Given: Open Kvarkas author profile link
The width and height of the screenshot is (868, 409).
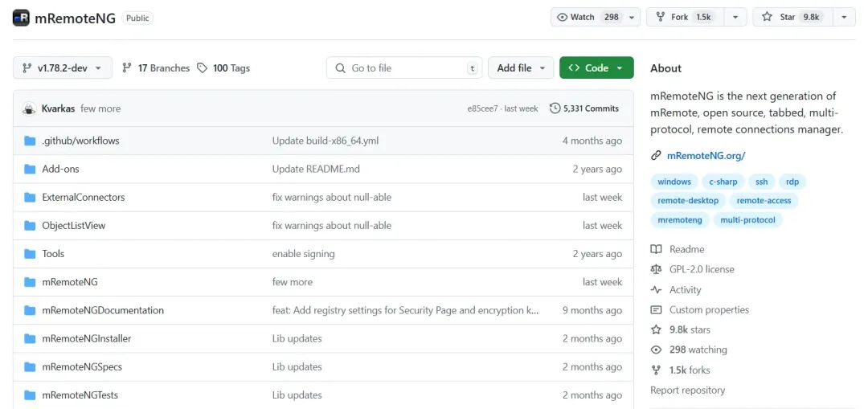Looking at the screenshot, I should click(x=58, y=108).
